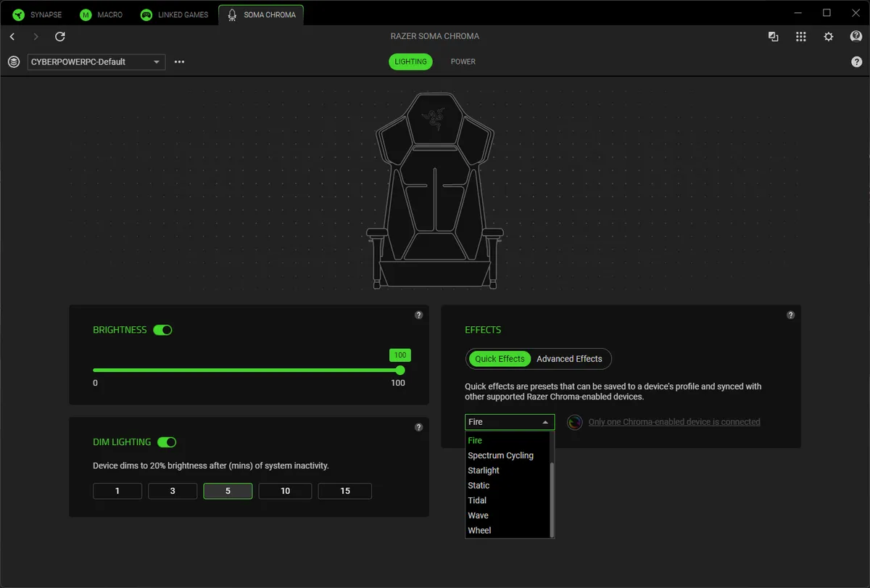Click the Brightness panel help icon

coord(418,315)
